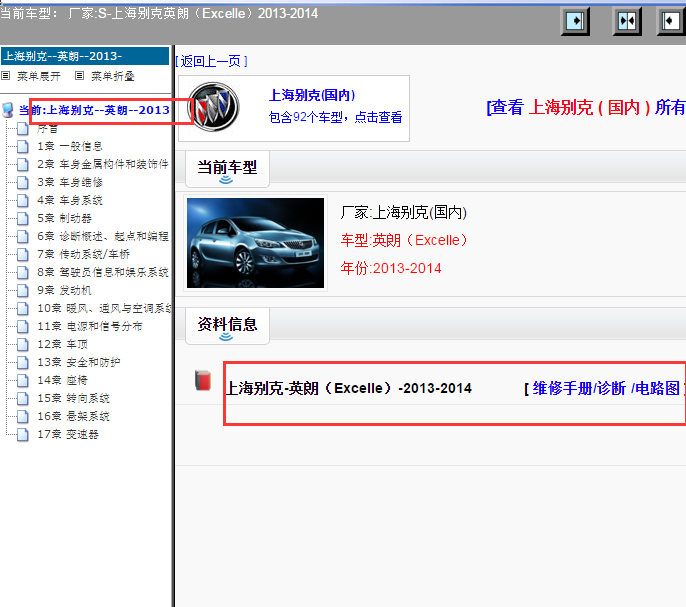Click page icon next to 5章 制动器
686x607 pixels.
tap(23, 218)
